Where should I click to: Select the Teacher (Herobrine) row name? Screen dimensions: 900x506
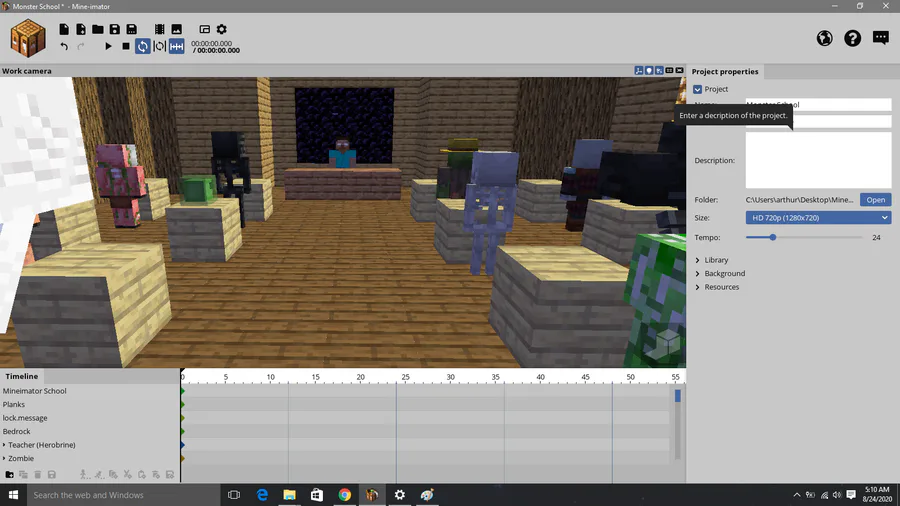[41, 445]
